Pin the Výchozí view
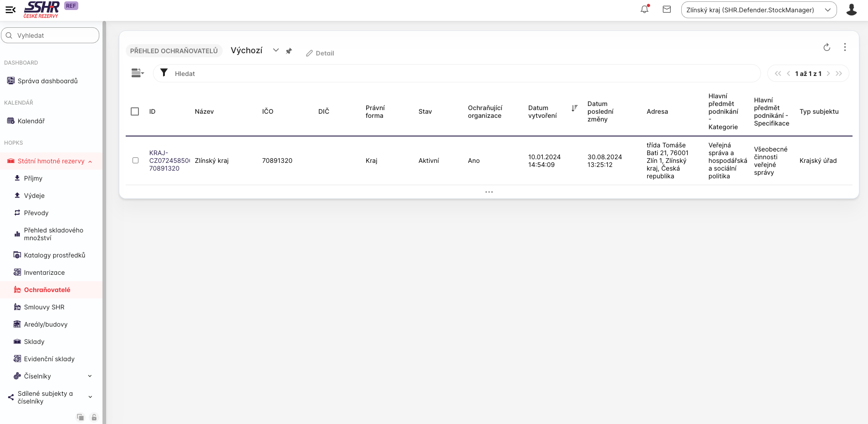The height and width of the screenshot is (424, 868). 289,51
